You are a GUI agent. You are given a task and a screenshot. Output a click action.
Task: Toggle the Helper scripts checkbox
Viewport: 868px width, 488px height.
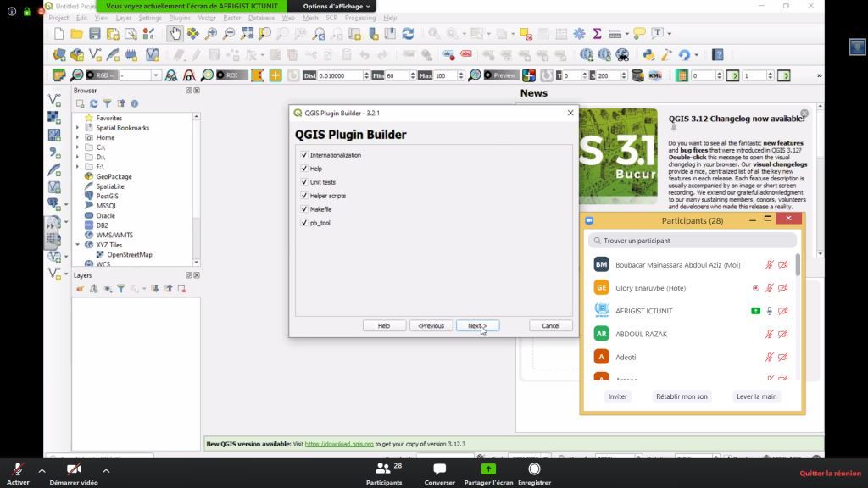[304, 196]
